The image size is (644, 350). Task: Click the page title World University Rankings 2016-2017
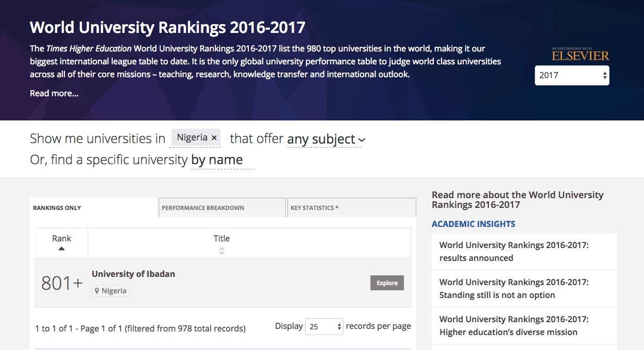coord(167,27)
